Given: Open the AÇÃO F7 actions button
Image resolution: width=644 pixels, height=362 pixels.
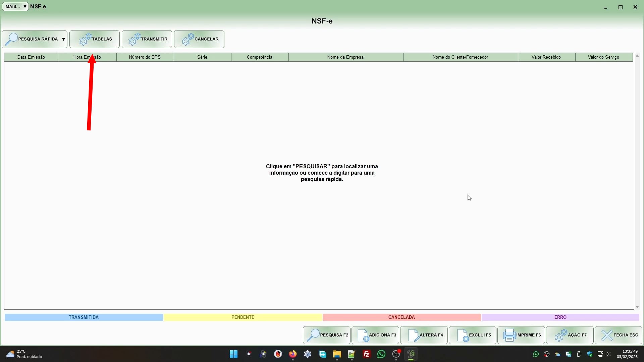Looking at the screenshot, I should click(x=570, y=335).
